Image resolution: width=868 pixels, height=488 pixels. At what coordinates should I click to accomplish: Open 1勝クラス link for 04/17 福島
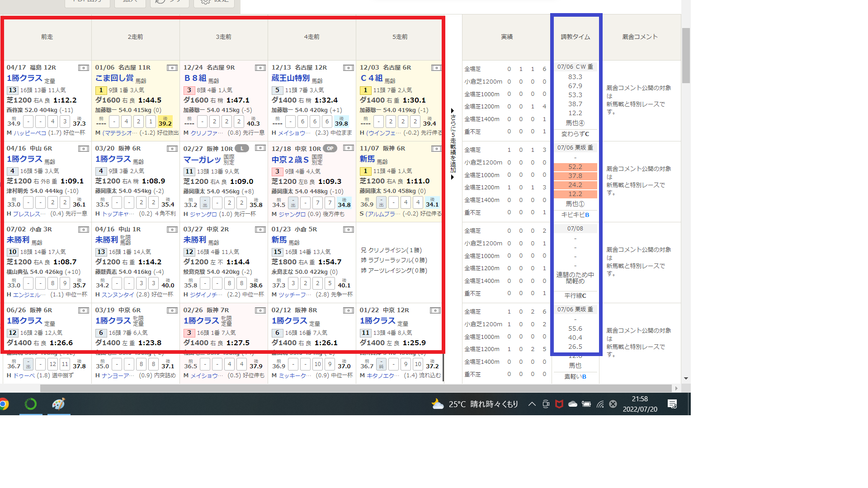[24, 78]
